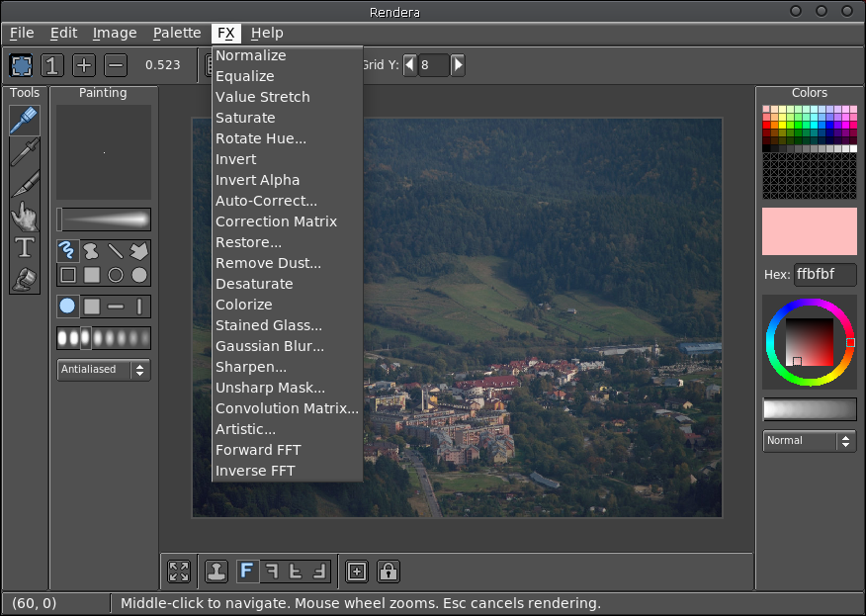Open the Edit menu

click(63, 34)
